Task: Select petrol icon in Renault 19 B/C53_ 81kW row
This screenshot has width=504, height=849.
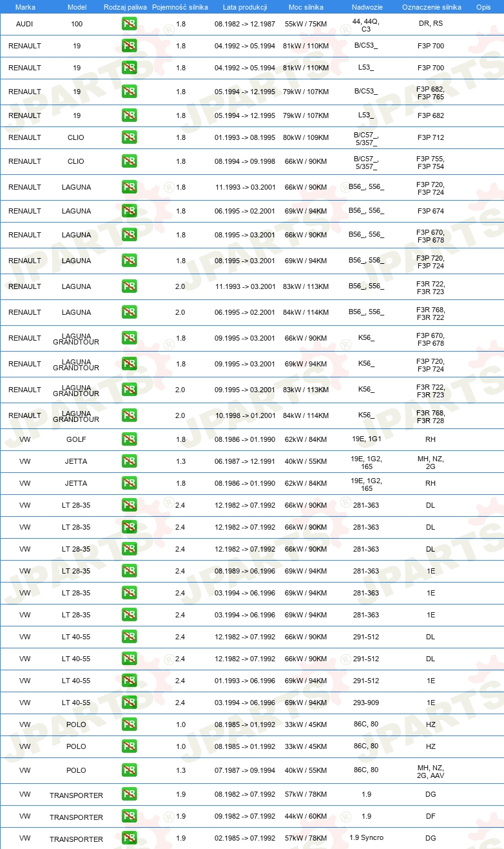Action: point(129,46)
